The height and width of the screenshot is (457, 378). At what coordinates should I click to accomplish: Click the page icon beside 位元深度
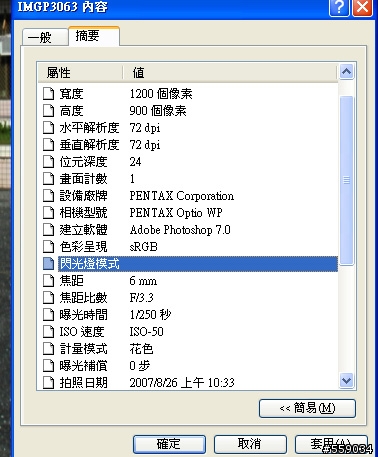[48, 162]
